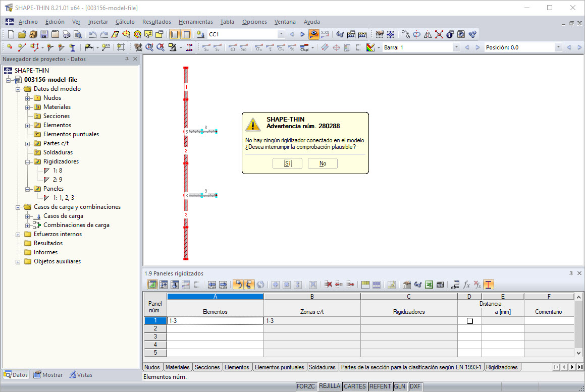Click the mirror tool icon in the top toolbar
585x392 pixels.
(428, 34)
